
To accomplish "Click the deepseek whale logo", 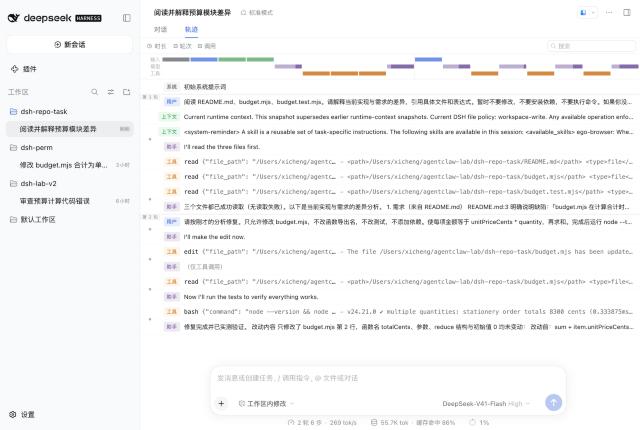I will (x=13, y=18).
